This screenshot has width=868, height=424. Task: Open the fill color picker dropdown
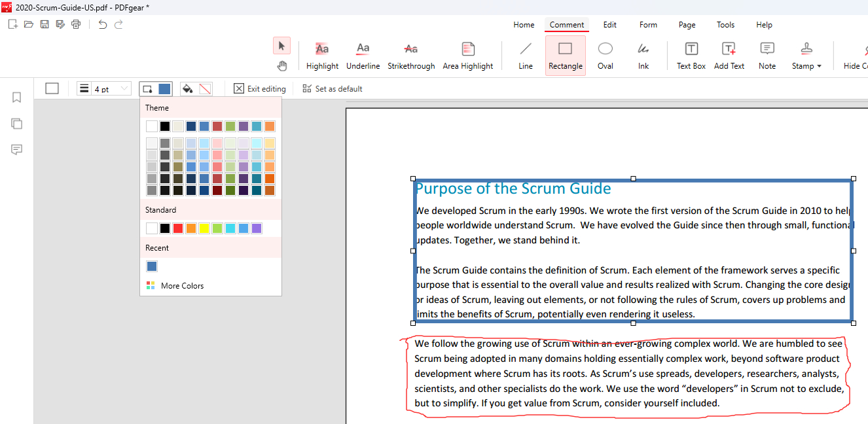(x=196, y=89)
